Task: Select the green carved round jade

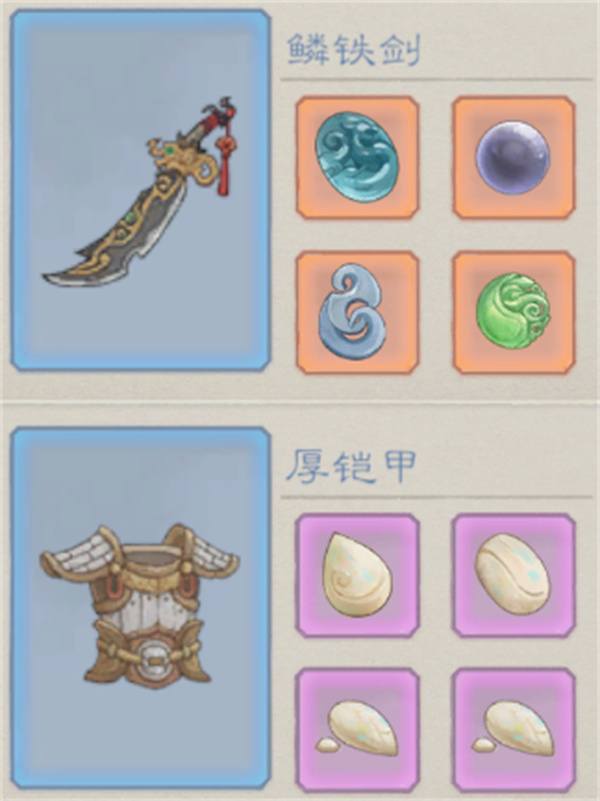Action: [514, 312]
